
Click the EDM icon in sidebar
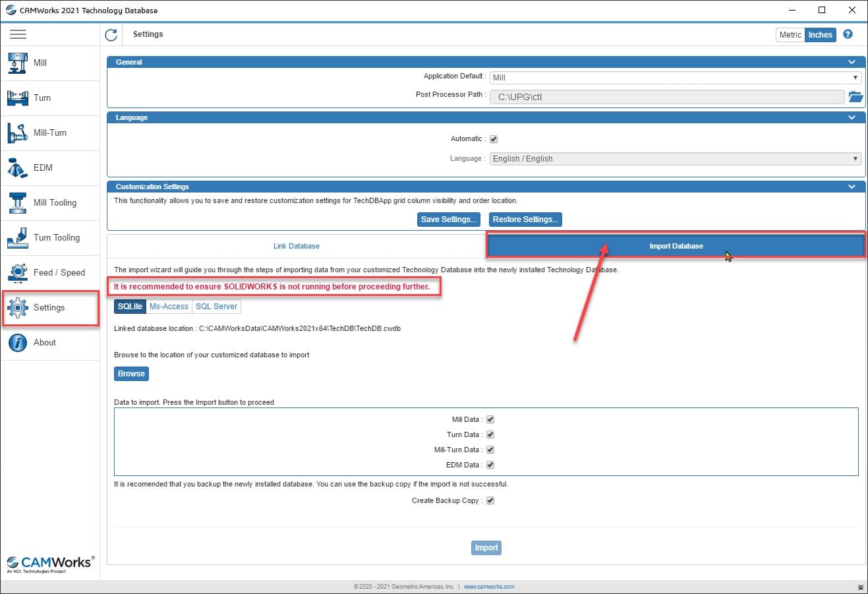coord(18,167)
